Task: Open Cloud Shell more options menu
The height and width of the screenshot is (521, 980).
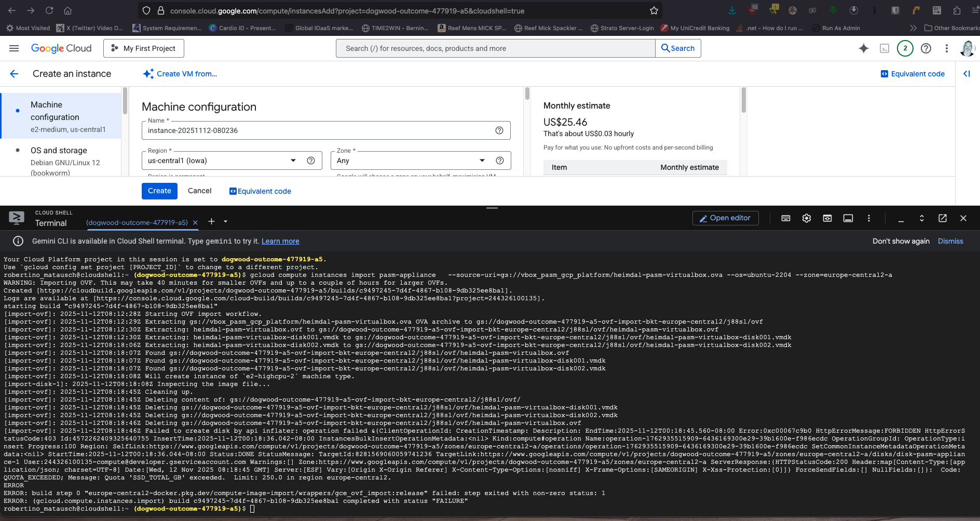Action: (x=869, y=218)
